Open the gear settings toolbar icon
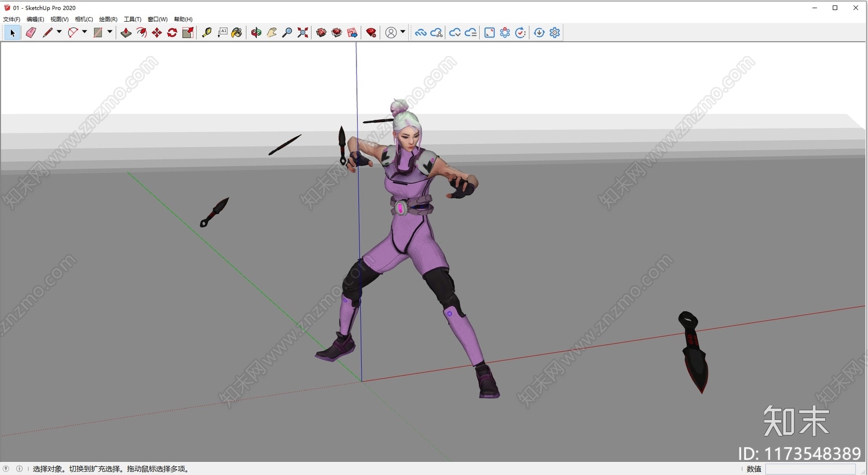Image resolution: width=868 pixels, height=475 pixels. pos(554,33)
